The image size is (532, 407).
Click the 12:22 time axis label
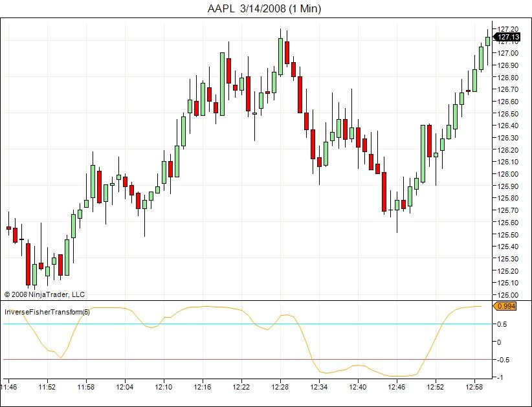(241, 387)
